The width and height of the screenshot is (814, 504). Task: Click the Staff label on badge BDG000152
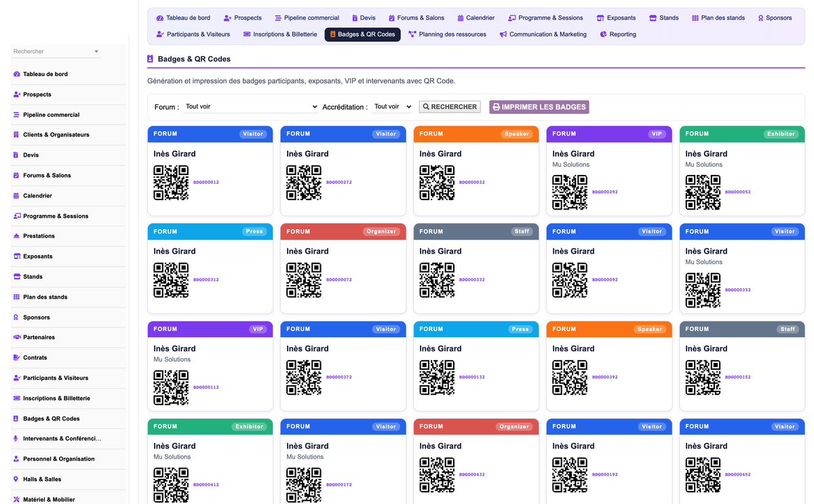(x=788, y=329)
